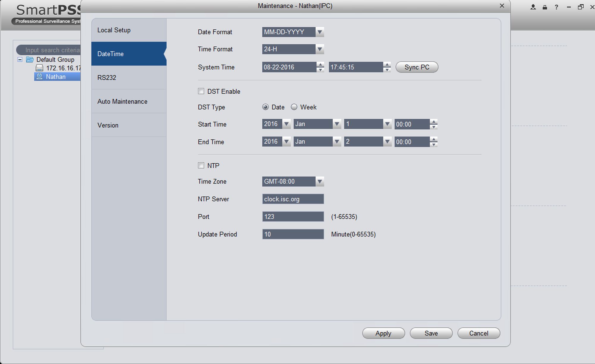The width and height of the screenshot is (595, 364).
Task: Increase system date with up arrow
Action: [x=320, y=65]
